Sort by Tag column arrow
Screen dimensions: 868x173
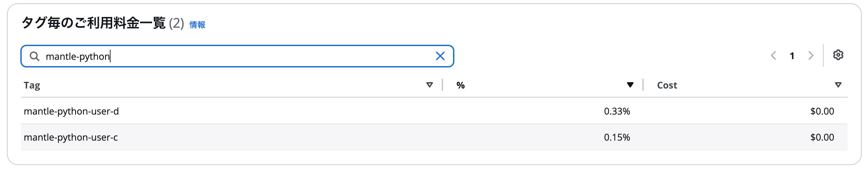[429, 84]
